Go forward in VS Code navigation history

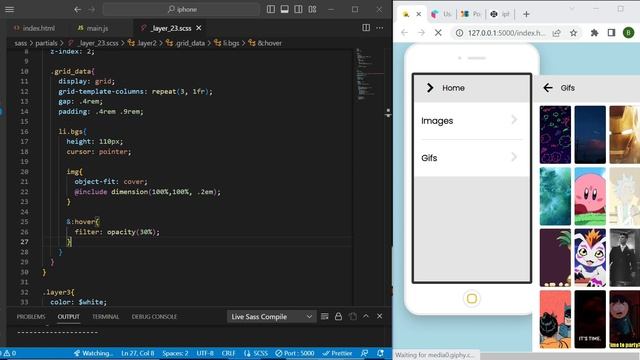point(91,9)
